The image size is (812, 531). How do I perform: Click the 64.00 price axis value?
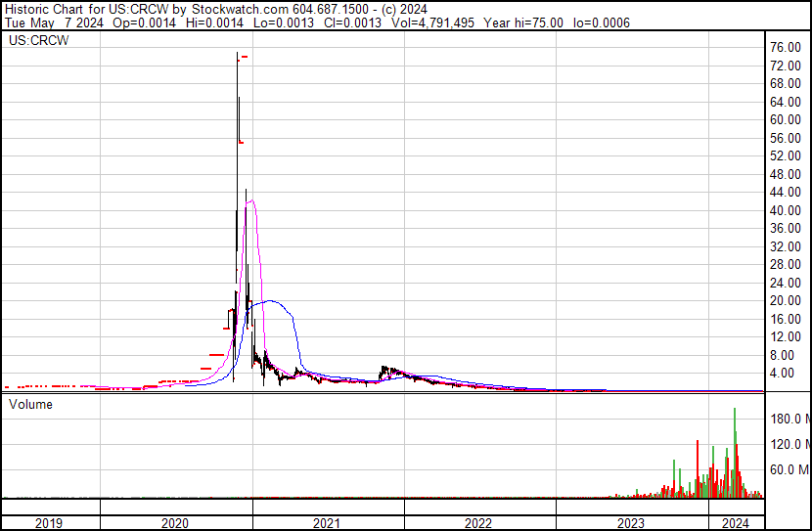coord(786,102)
